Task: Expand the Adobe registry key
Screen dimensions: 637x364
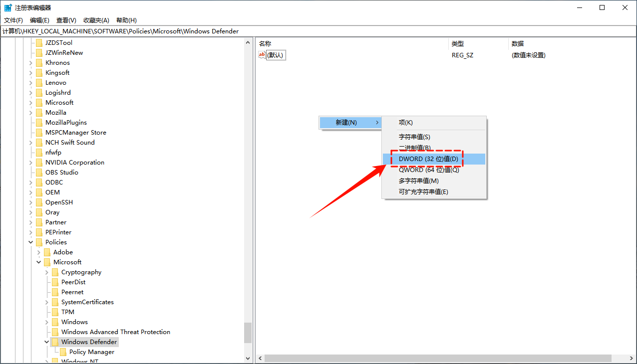Action: [x=38, y=252]
